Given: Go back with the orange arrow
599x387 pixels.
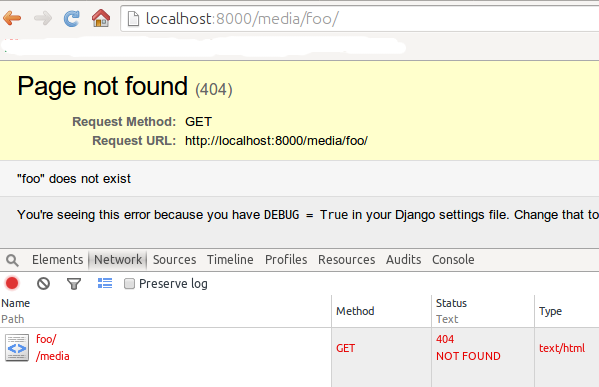Looking at the screenshot, I should coord(12,18).
